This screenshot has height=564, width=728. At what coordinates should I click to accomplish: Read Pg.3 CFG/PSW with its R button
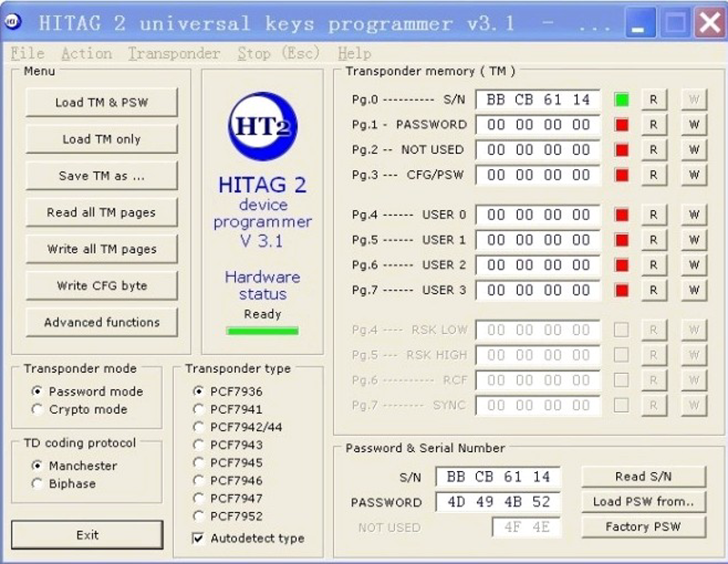point(653,175)
